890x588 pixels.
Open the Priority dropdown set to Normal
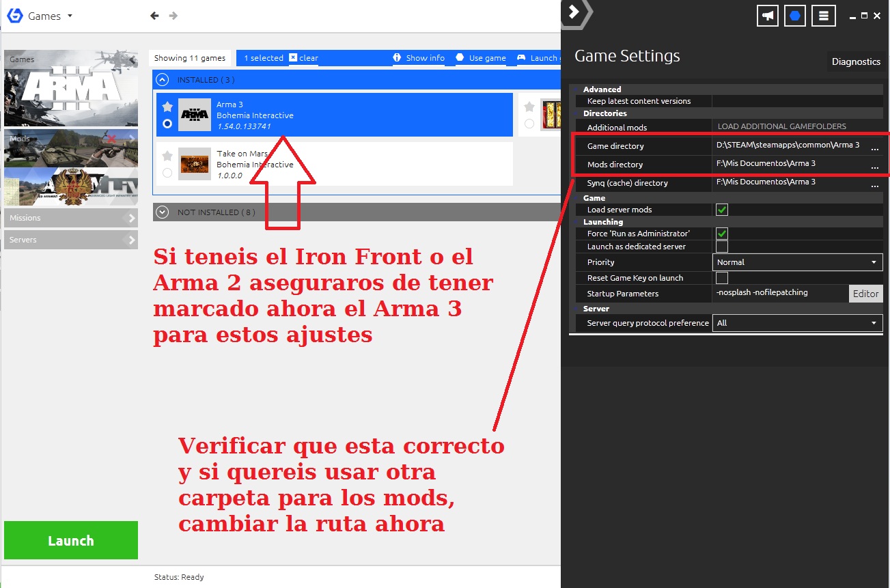798,262
